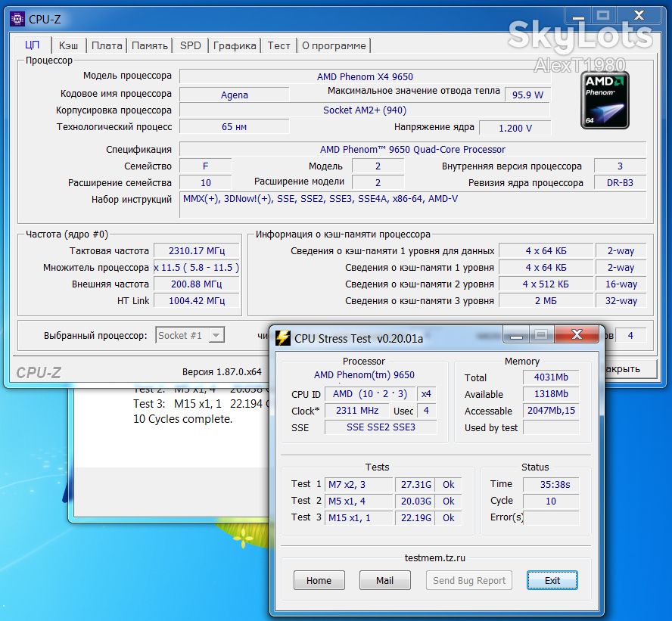The width and height of the screenshot is (672, 621).
Task: Click the CPU ID field AMD (10 · 2 · 3)
Action: (x=370, y=393)
